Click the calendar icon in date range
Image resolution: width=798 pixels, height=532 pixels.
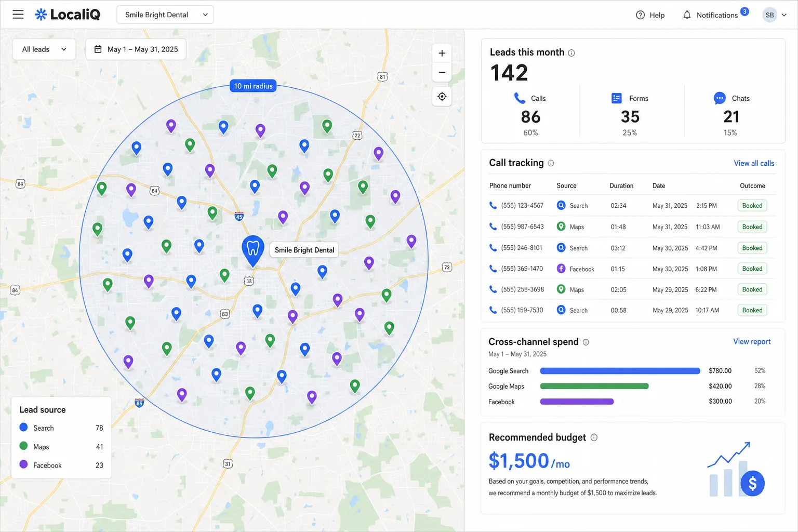98,49
